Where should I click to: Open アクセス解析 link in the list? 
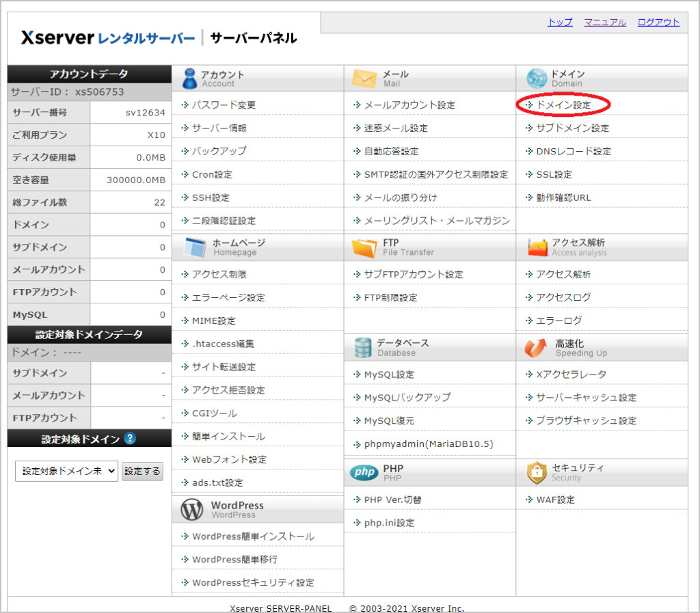coord(563,274)
